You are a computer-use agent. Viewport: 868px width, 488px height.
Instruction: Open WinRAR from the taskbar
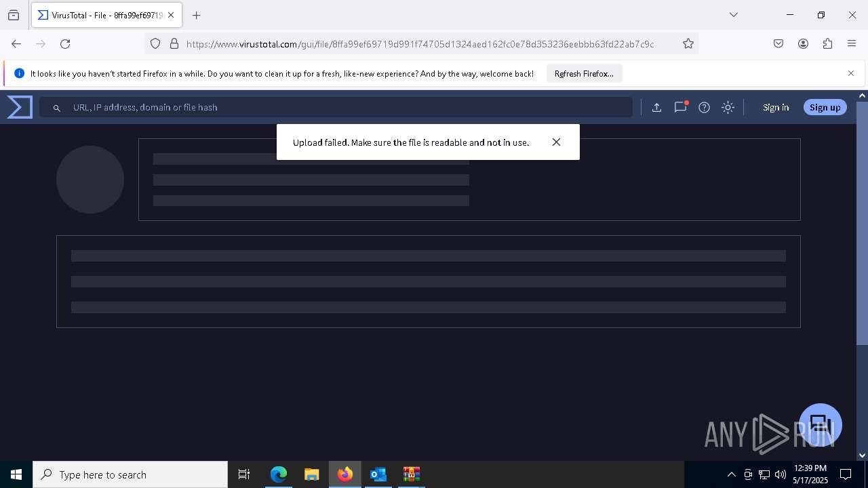coord(411,474)
